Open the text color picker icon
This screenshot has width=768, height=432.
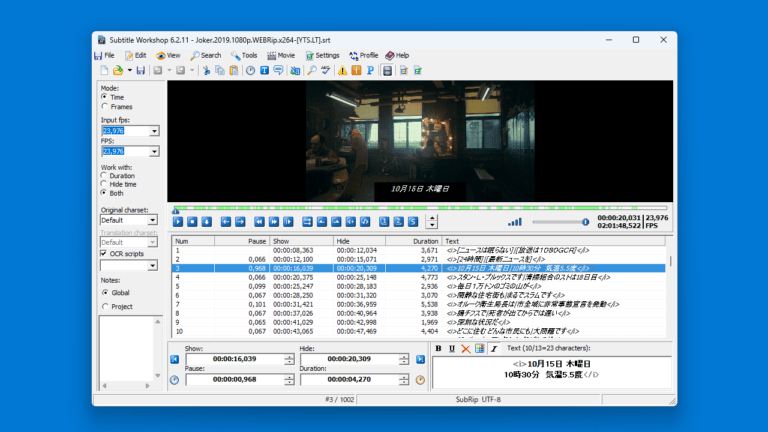point(480,349)
